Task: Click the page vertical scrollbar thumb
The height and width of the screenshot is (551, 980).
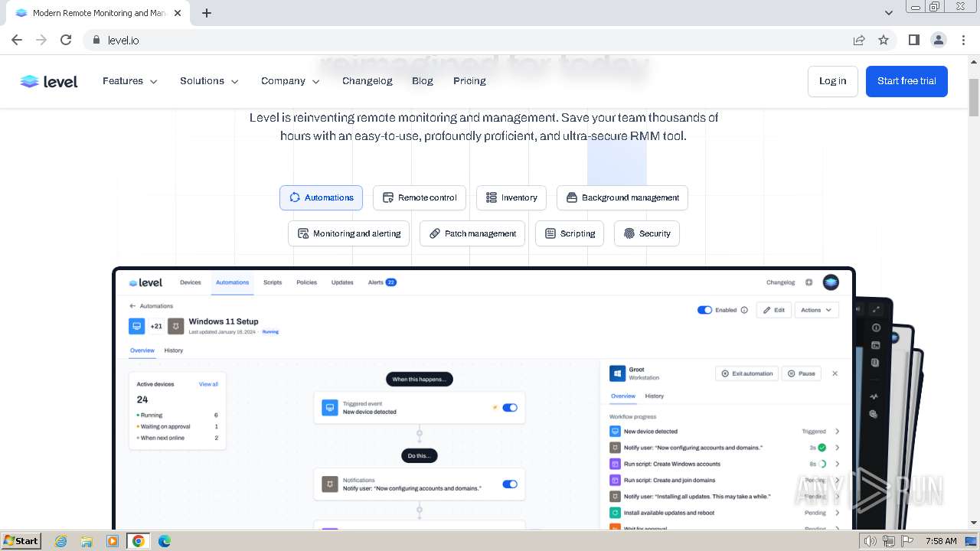Action: (x=974, y=97)
